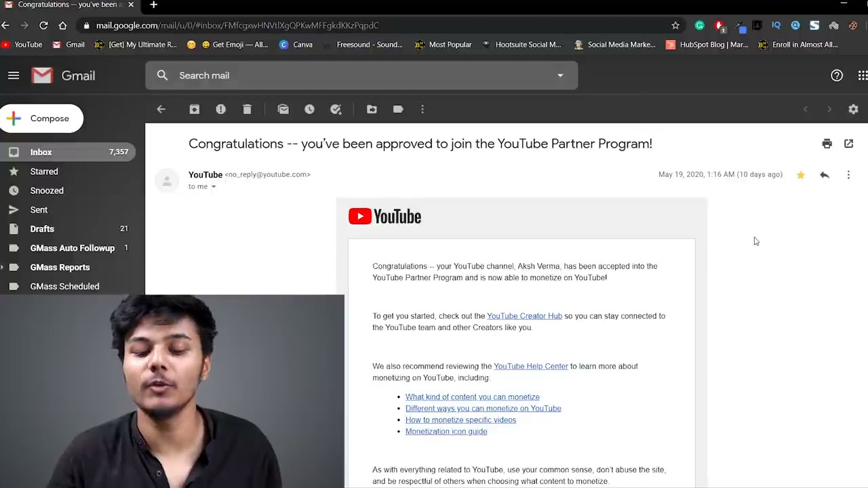Open Inbox folder
The height and width of the screenshot is (488, 868).
point(68,152)
